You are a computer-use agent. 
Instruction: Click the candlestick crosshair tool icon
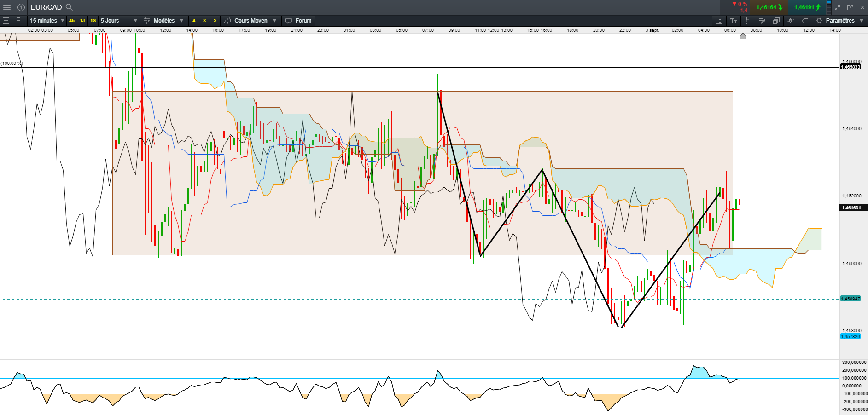click(791, 21)
